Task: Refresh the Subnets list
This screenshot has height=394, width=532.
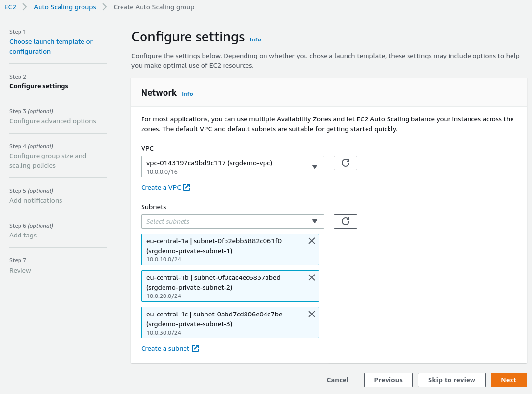Action: (346, 221)
